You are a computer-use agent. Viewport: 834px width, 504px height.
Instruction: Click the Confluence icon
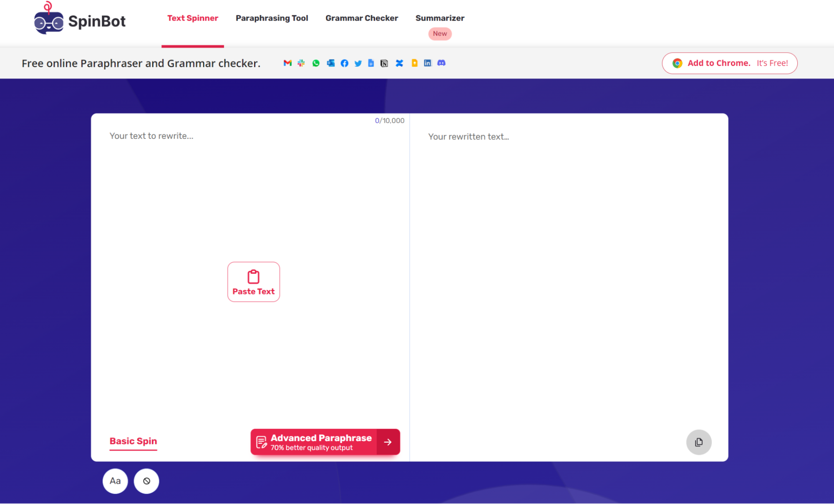click(399, 63)
